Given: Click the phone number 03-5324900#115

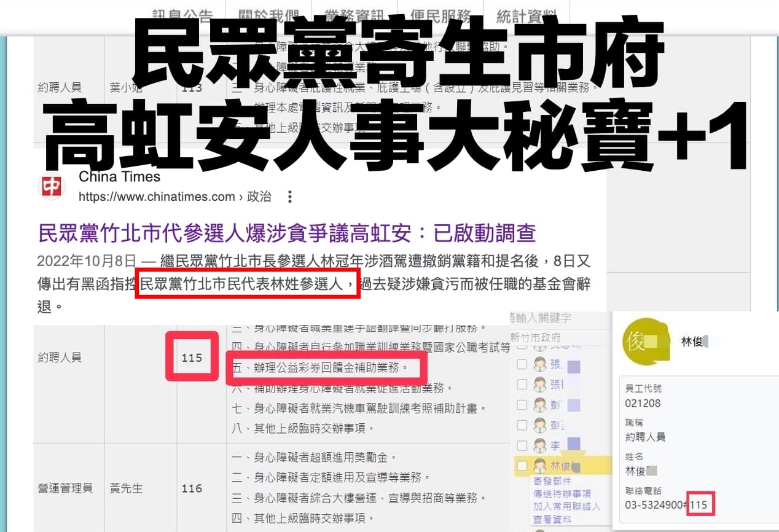Looking at the screenshot, I should pos(667,506).
